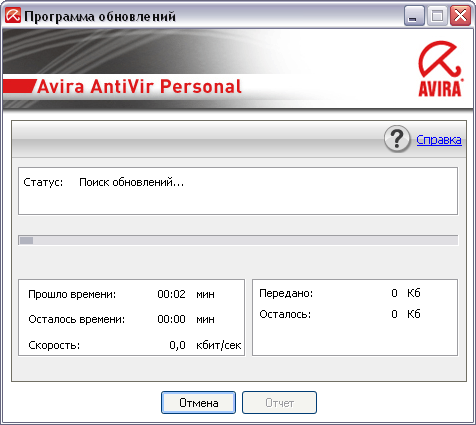Screen dimensions: 476x425
Task: Click the update progress bar
Action: (x=238, y=240)
